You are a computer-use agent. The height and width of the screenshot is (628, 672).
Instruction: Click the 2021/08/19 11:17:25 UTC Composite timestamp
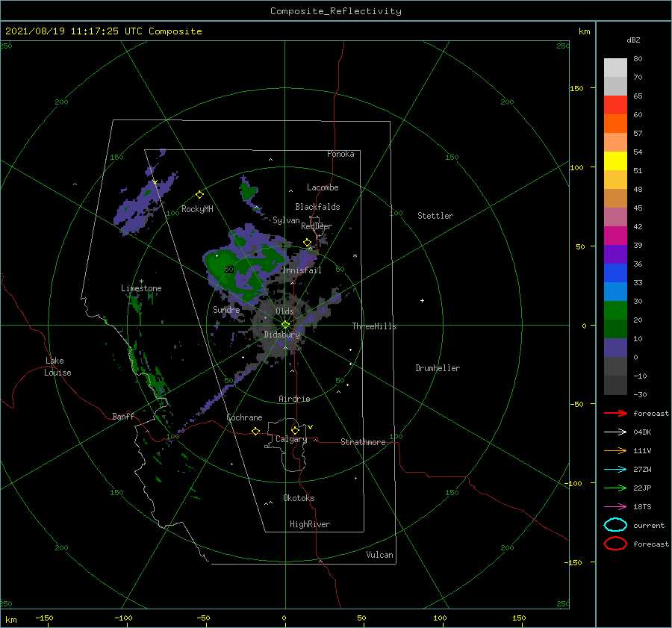point(103,31)
